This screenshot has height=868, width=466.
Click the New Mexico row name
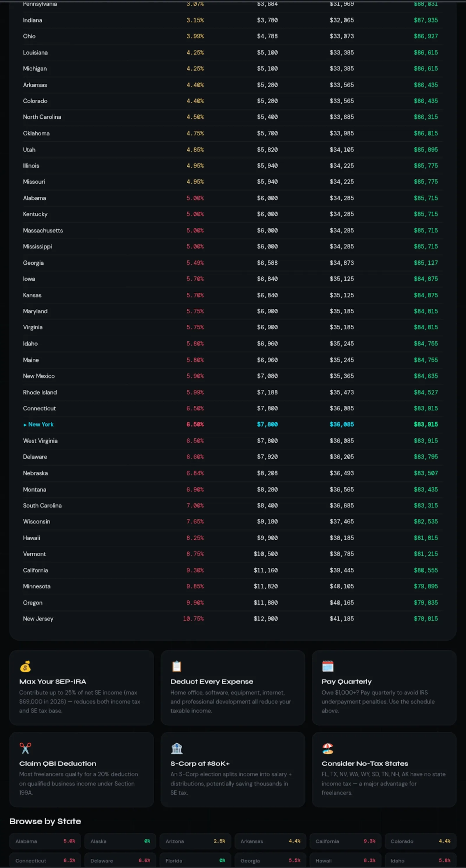[x=39, y=376]
